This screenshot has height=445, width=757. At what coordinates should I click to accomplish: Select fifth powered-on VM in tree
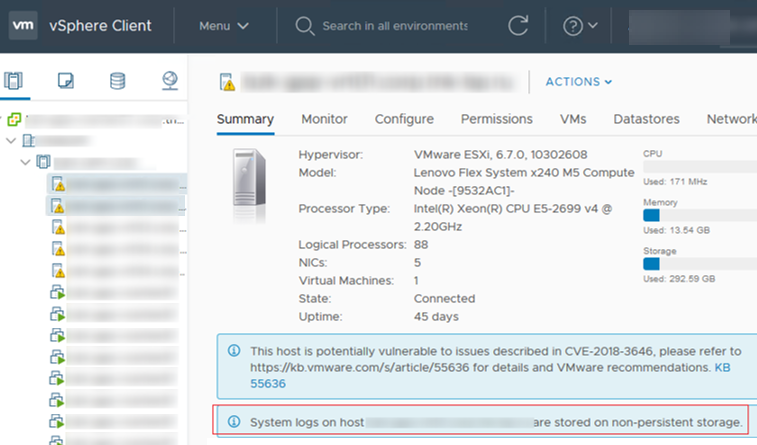pyautogui.click(x=114, y=378)
